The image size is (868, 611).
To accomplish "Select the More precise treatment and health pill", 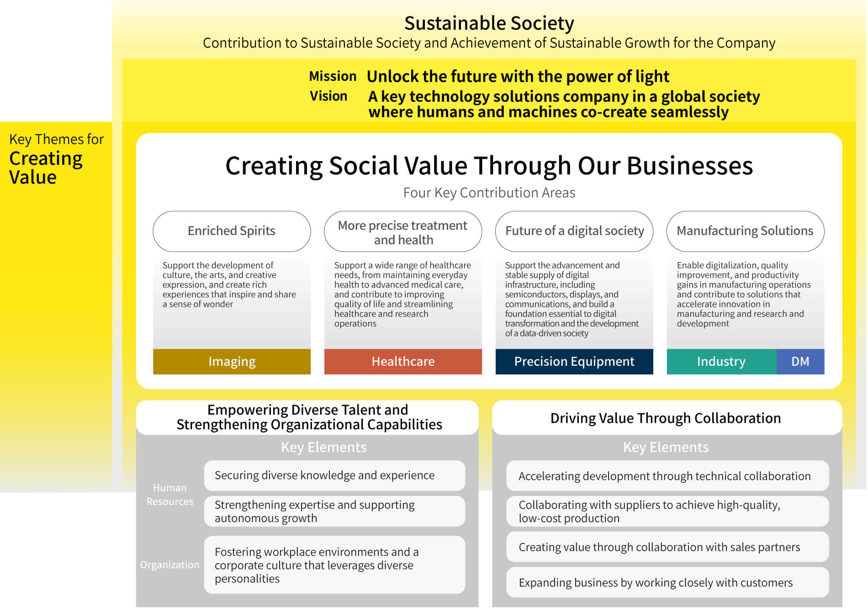I will pos(403,231).
